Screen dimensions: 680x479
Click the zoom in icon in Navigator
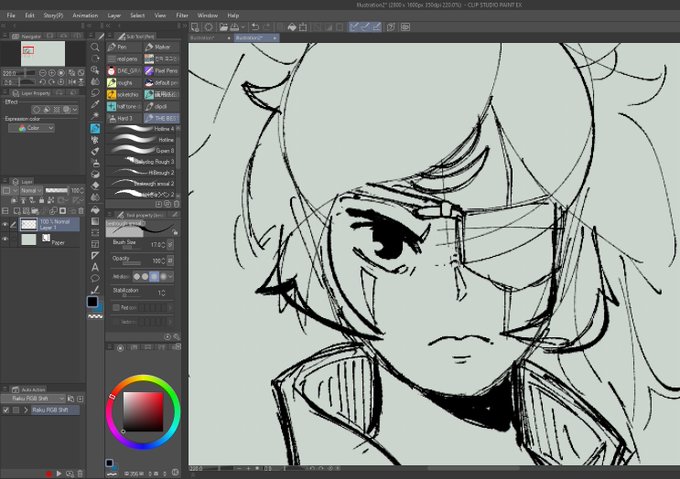click(x=52, y=73)
